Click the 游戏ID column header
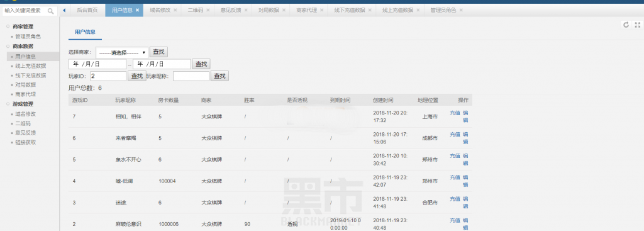Viewport: 644px width, 231px height. coord(80,100)
